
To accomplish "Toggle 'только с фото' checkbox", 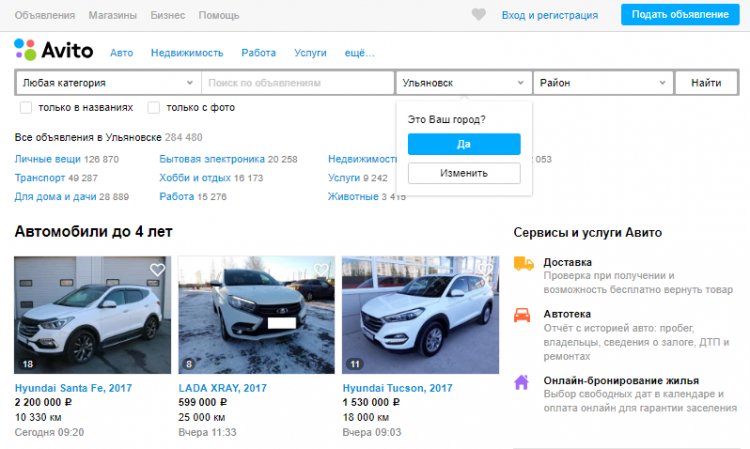I will tap(154, 108).
